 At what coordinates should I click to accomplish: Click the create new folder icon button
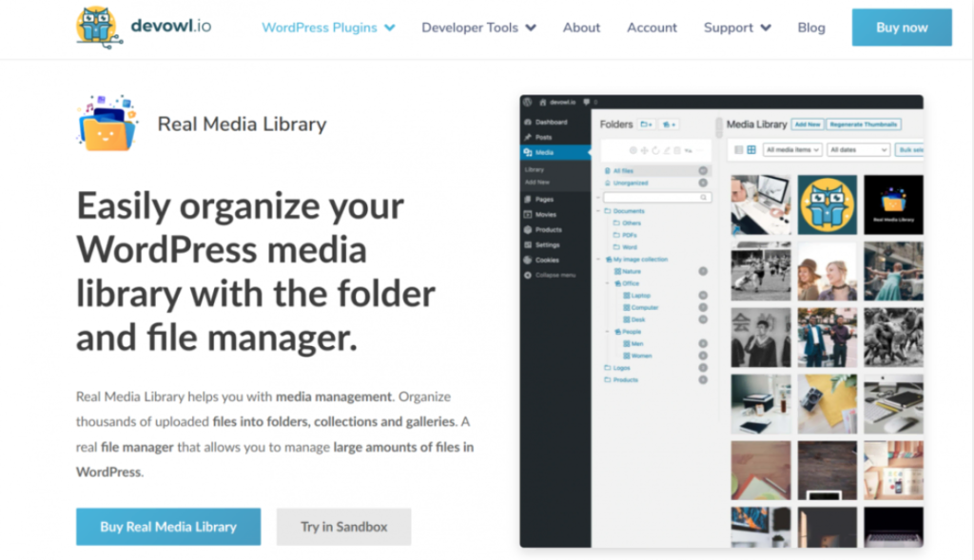click(646, 125)
